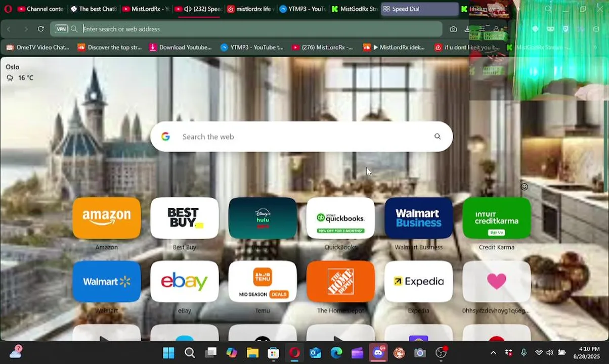Image resolution: width=609 pixels, height=364 pixels.
Task: Click the Opera icon on taskbar
Action: [x=294, y=352]
